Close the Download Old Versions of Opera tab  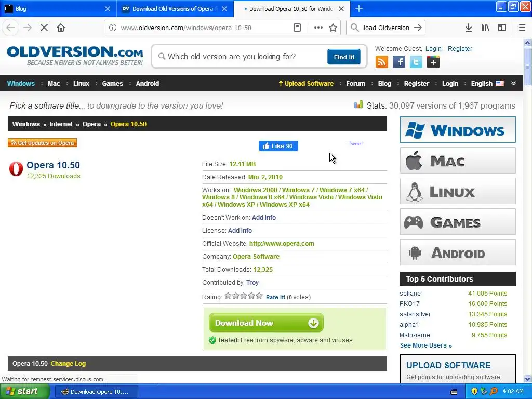coord(224,9)
